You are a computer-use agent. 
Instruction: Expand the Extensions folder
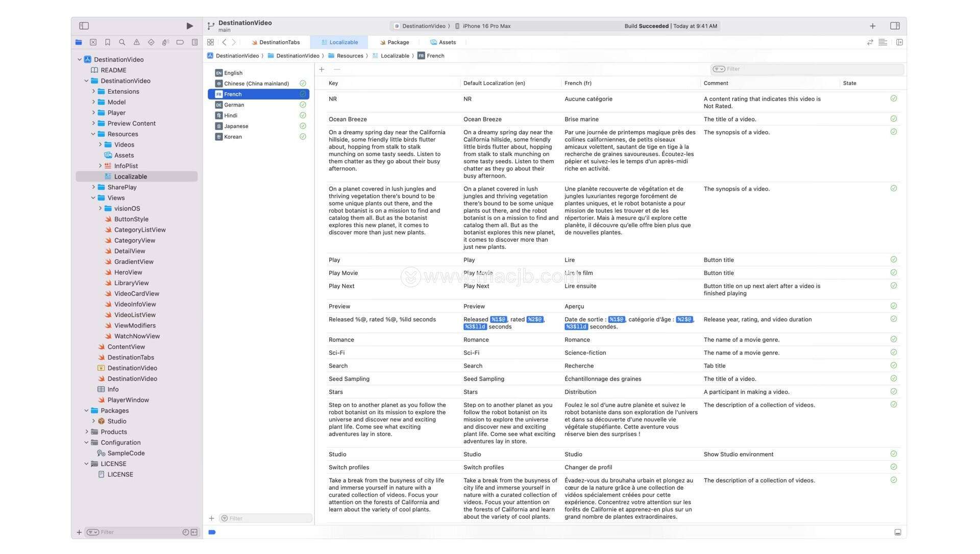click(93, 92)
